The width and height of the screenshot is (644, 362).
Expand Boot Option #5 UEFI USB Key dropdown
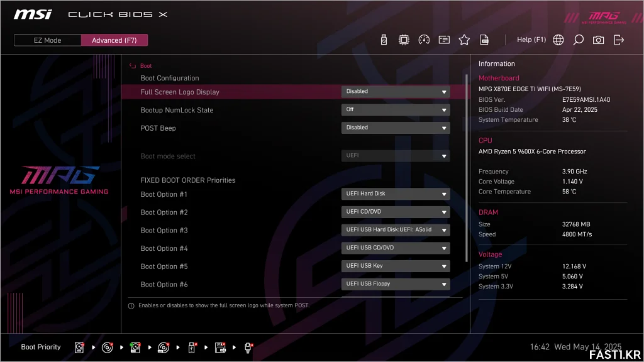point(396,266)
